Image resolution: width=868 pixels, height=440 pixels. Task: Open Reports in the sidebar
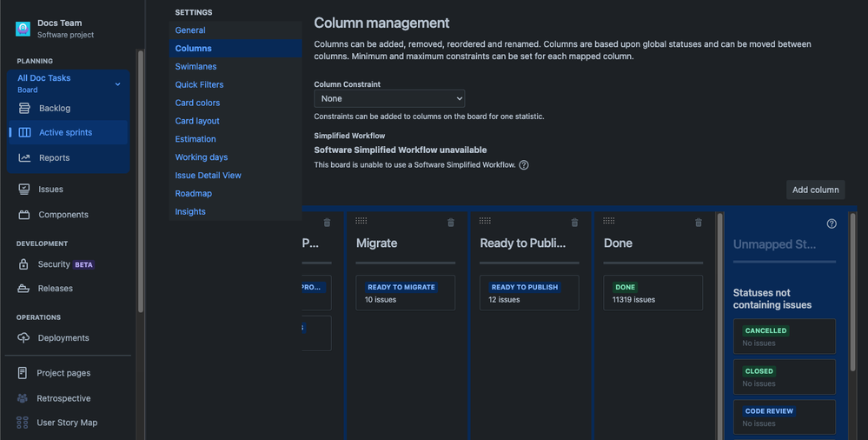point(54,158)
